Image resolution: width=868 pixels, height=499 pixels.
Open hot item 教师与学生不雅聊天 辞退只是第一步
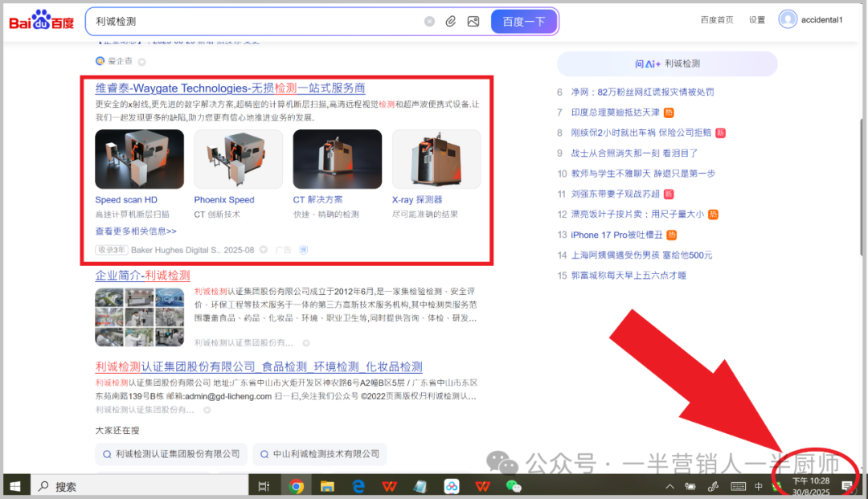[x=643, y=174]
